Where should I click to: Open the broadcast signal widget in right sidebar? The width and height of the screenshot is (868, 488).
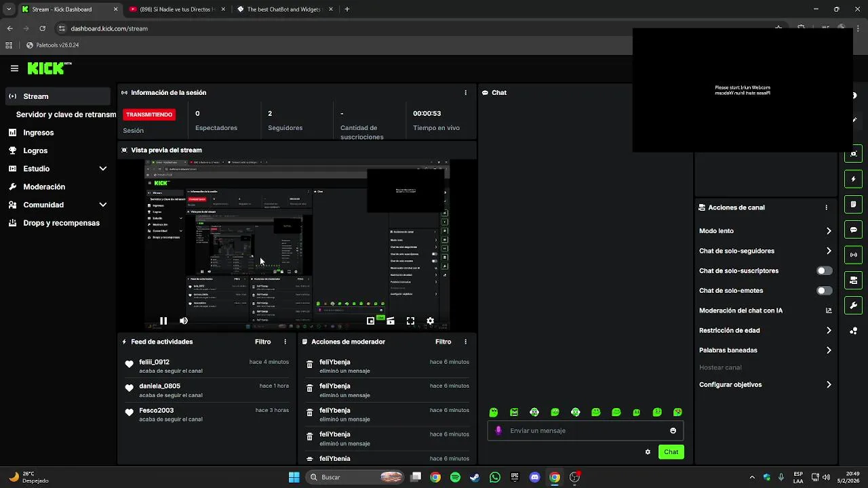(853, 255)
